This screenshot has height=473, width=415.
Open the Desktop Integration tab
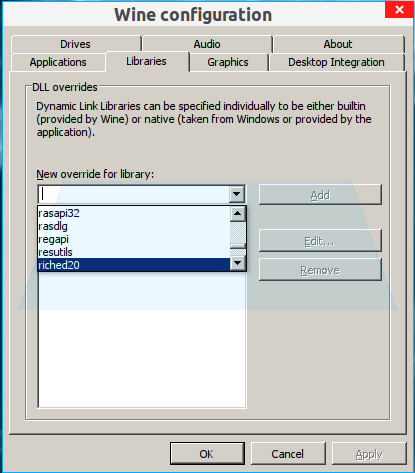(336, 62)
